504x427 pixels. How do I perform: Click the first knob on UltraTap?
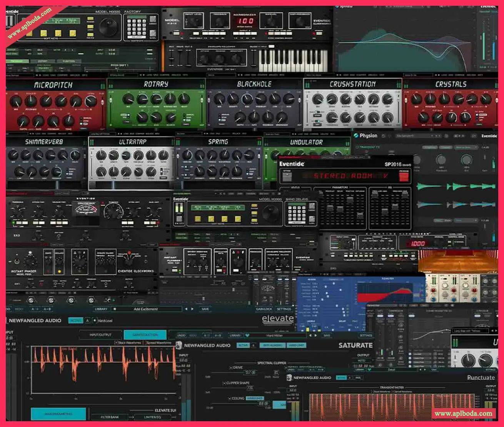point(101,155)
